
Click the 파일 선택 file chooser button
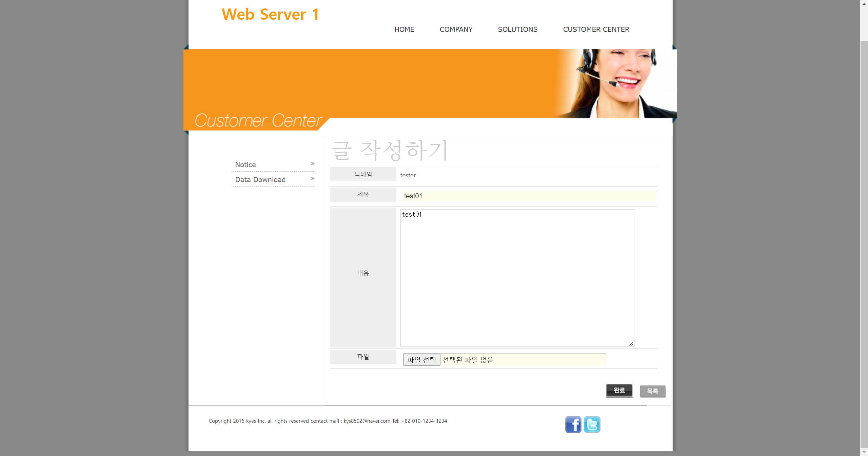pos(421,360)
